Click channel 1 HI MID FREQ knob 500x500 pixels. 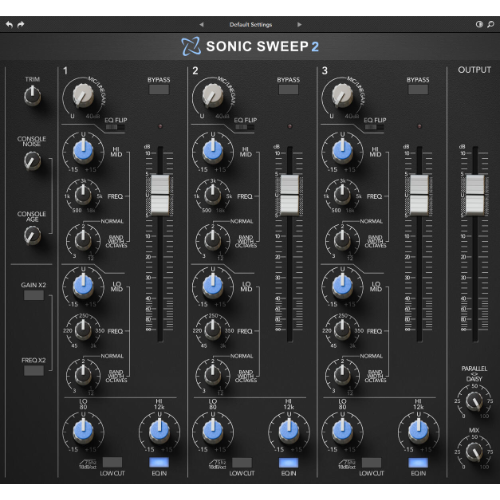point(83,195)
